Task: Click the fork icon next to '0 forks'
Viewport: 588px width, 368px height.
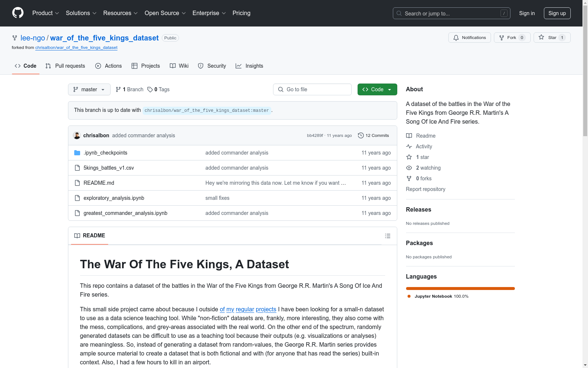Action: coord(409,178)
